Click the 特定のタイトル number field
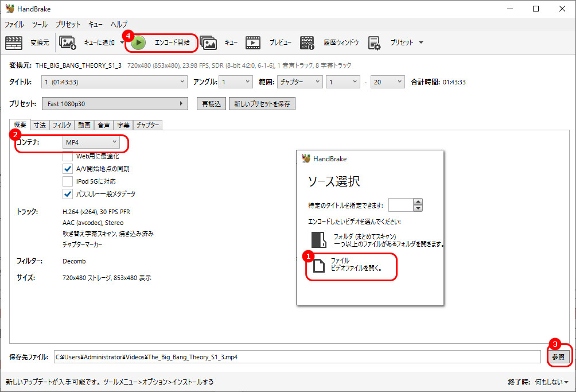This screenshot has height=392, width=576. coord(401,205)
